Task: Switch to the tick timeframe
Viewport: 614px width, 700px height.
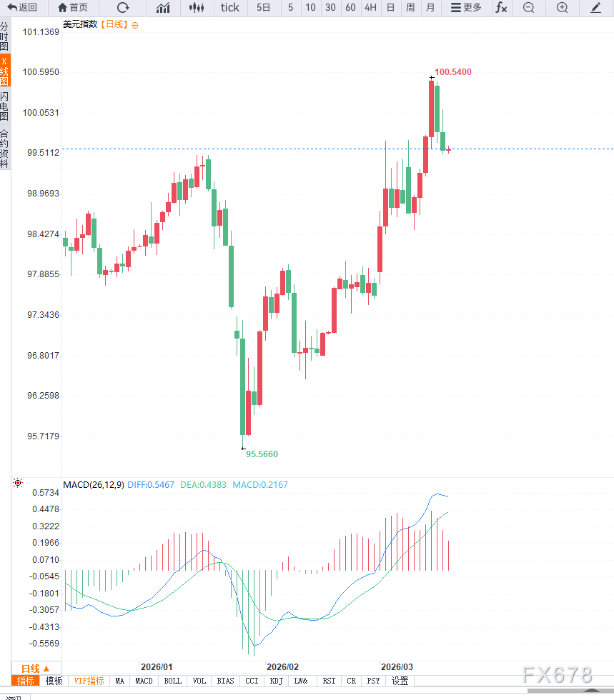Action: click(x=230, y=8)
